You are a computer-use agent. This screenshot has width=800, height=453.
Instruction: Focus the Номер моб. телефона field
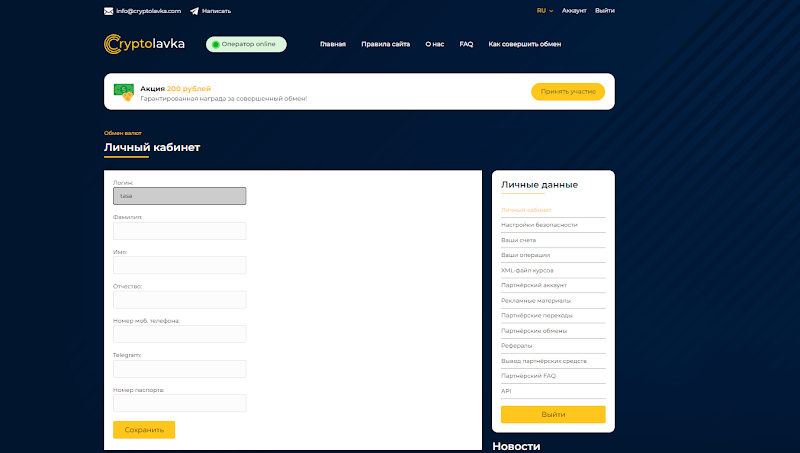pos(180,334)
